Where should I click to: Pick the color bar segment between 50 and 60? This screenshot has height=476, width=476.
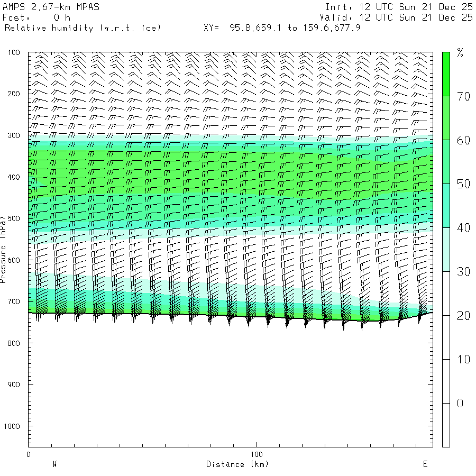click(446, 161)
